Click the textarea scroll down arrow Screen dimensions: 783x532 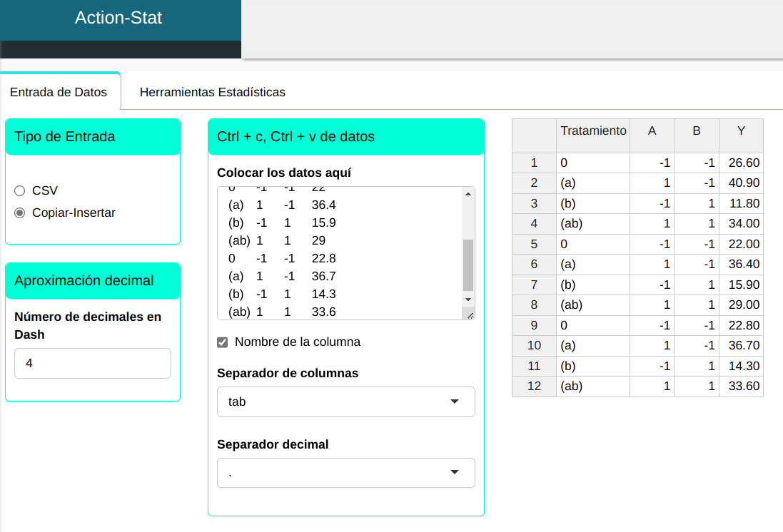(468, 299)
